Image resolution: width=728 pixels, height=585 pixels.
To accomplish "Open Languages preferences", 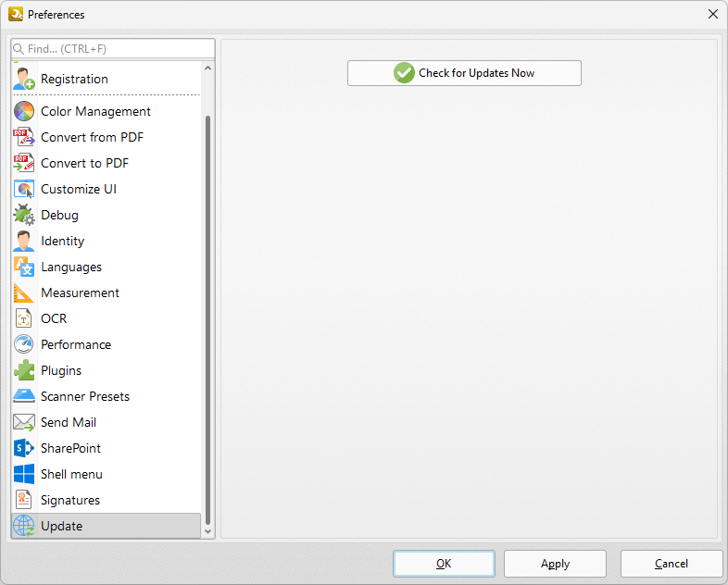I will pos(107,267).
